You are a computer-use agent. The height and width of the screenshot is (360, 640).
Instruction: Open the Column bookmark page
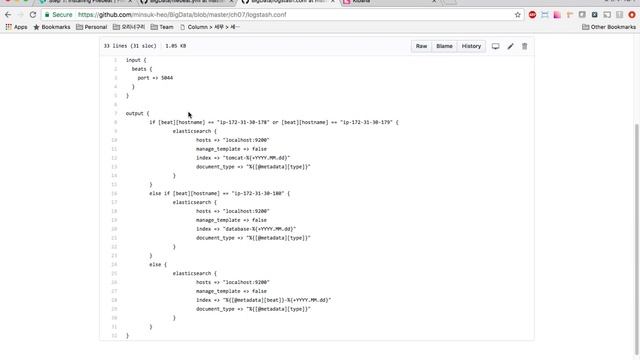tap(209, 27)
